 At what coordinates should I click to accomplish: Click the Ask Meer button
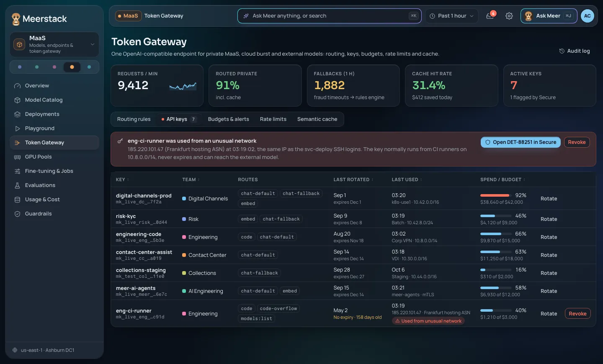point(549,16)
